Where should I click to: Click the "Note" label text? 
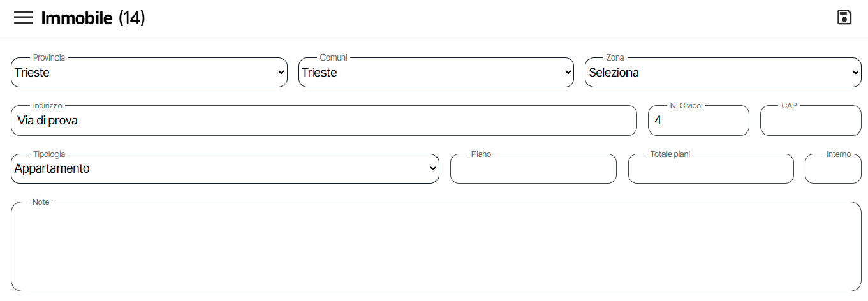tap(41, 202)
